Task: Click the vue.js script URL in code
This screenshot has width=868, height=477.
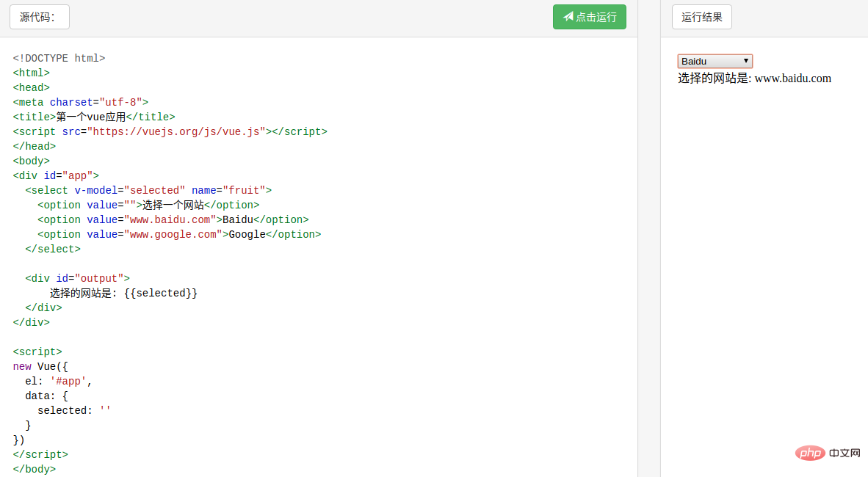Action: (176, 131)
